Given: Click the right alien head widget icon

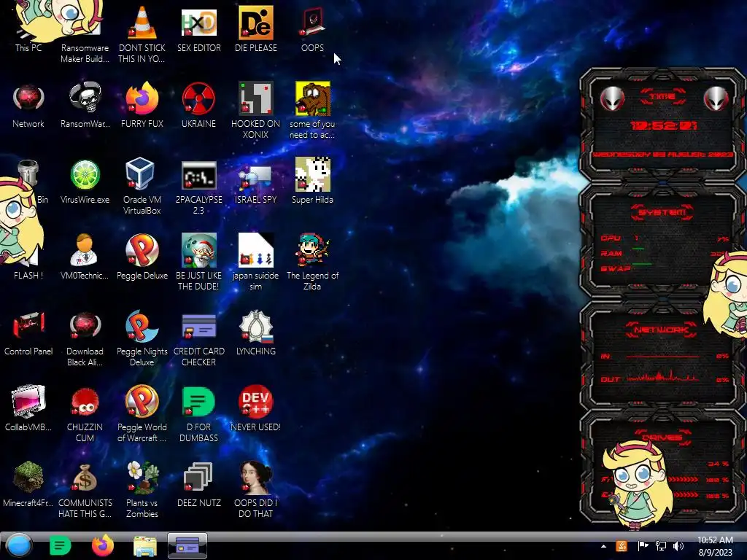Looking at the screenshot, I should point(716,98).
